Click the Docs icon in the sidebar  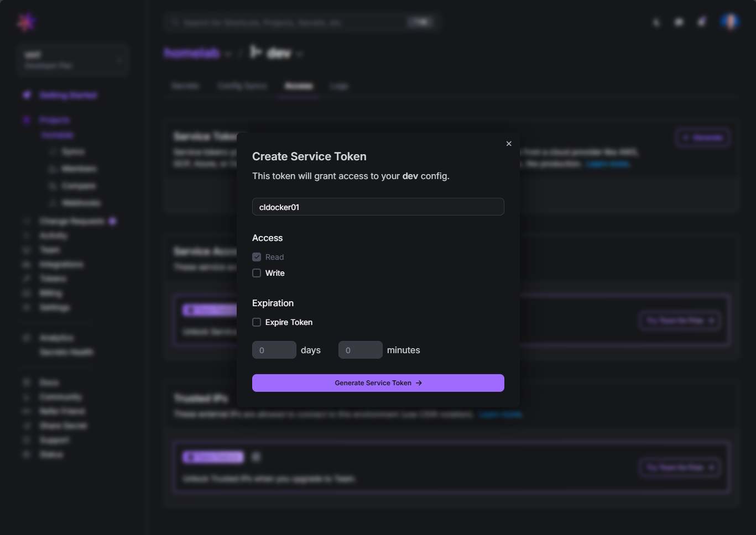point(27,382)
